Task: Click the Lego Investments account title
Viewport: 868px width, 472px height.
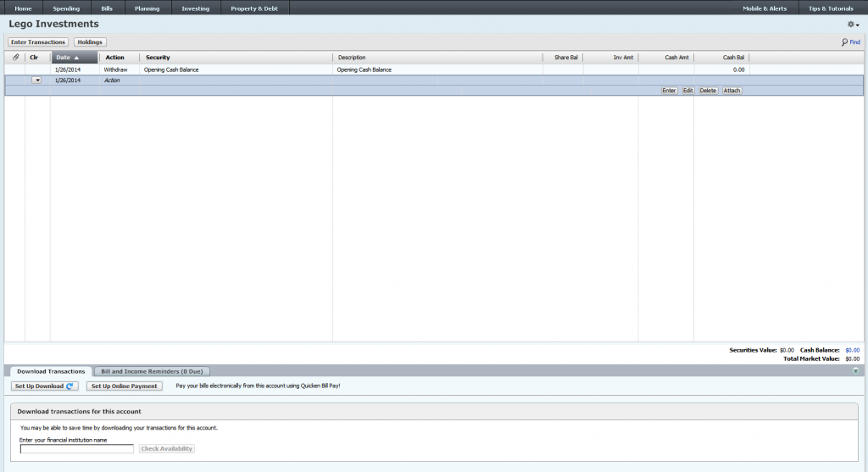Action: pos(53,24)
